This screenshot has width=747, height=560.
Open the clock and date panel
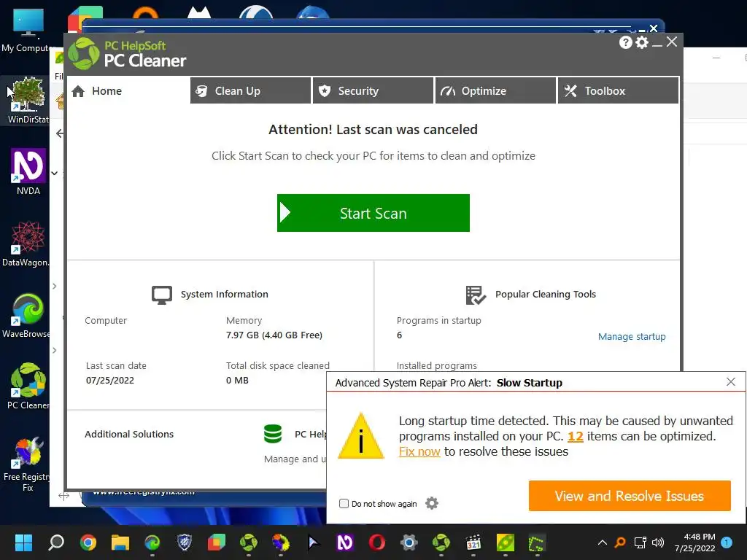tap(694, 542)
